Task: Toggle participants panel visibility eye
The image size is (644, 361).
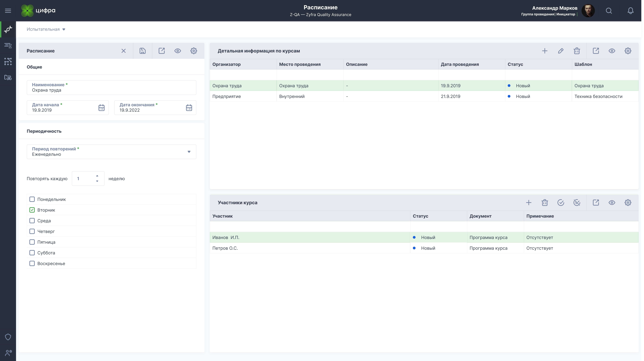Action: pos(612,203)
